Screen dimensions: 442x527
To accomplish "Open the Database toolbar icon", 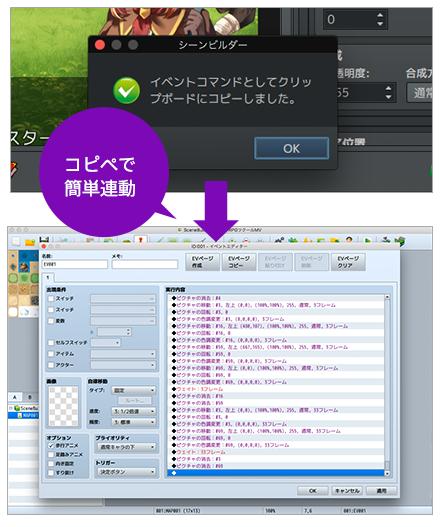I will [x=279, y=240].
